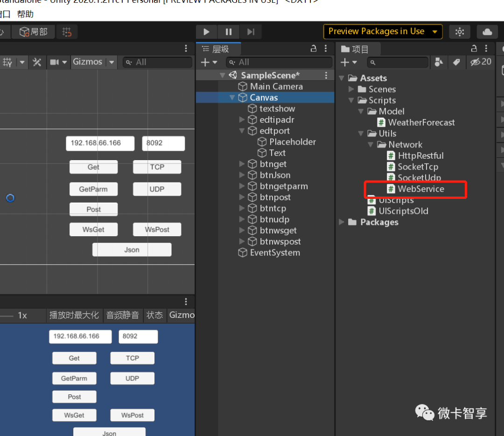The image size is (504, 436).
Task: Open the 帮助 Help menu
Action: click(25, 14)
